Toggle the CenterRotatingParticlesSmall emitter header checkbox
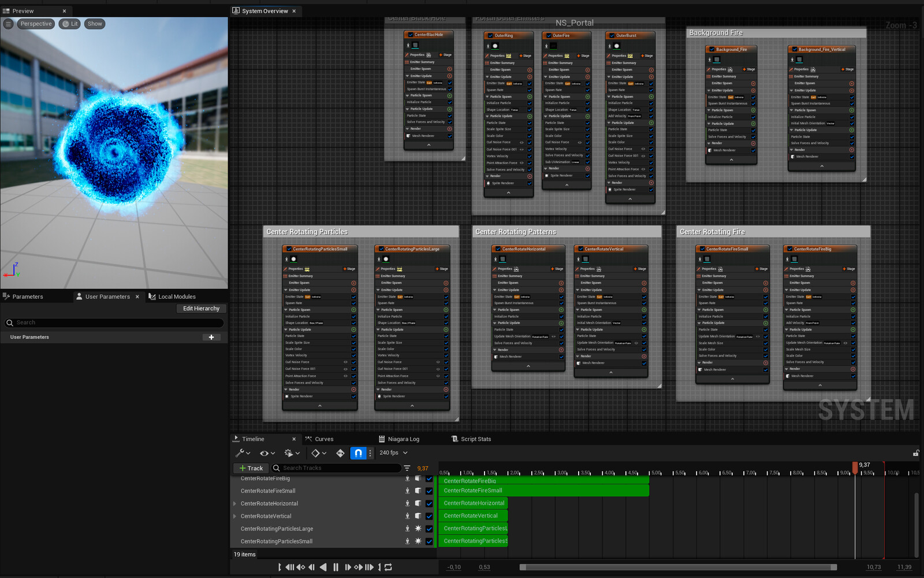Viewport: 924px width, 578px height. 289,249
